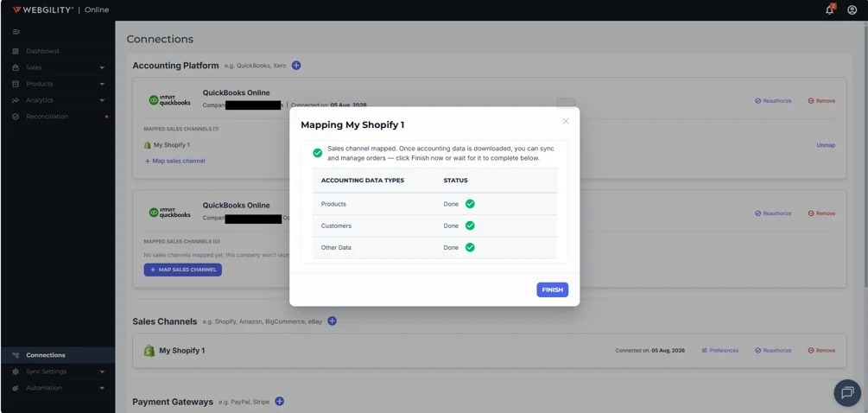Viewport: 868px width, 413px height.
Task: Remove the second QuickBooks Online connection
Action: tap(821, 213)
